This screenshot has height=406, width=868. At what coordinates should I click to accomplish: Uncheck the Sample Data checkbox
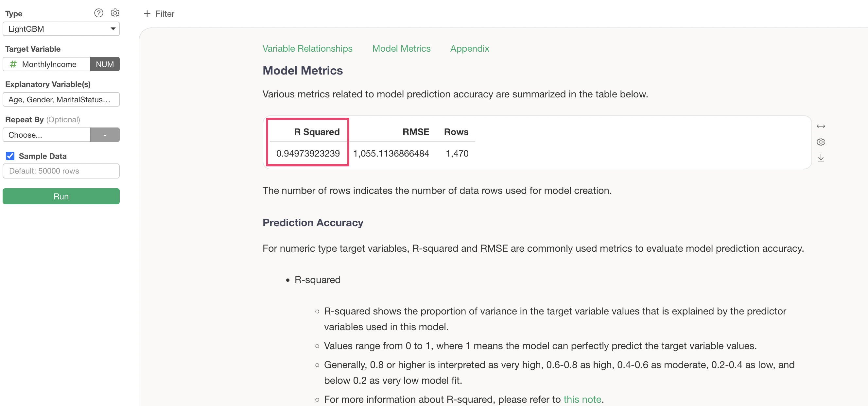pyautogui.click(x=10, y=156)
